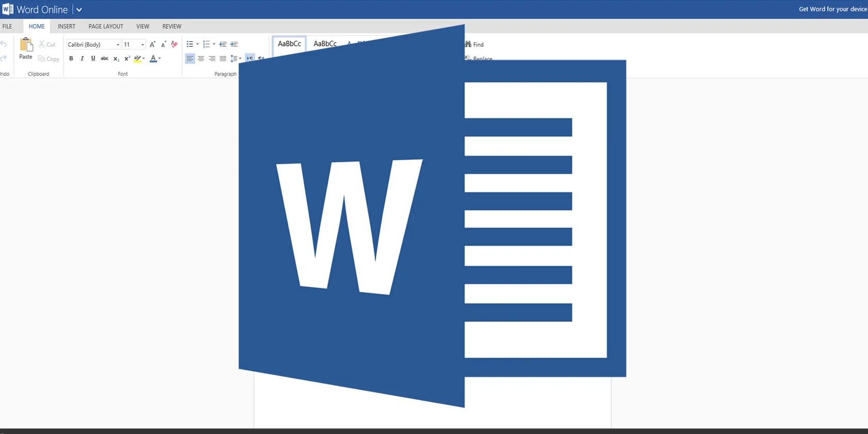Redo the action with Redo arrow
The width and height of the screenshot is (868, 434).
point(4,58)
